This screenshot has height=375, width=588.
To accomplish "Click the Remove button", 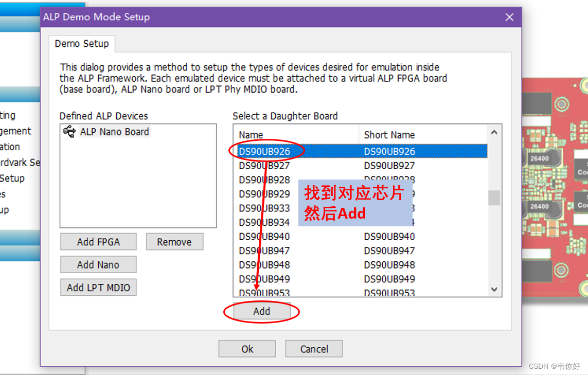I will tap(174, 242).
